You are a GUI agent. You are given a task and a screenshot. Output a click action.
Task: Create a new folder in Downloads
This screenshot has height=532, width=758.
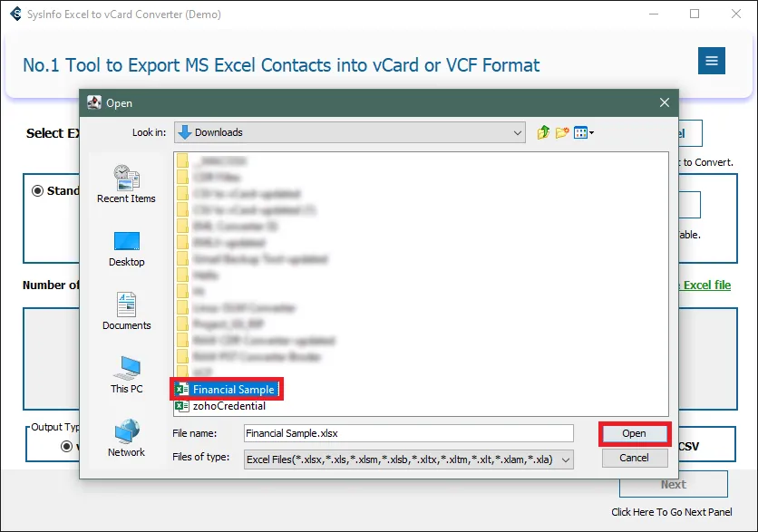[562, 132]
